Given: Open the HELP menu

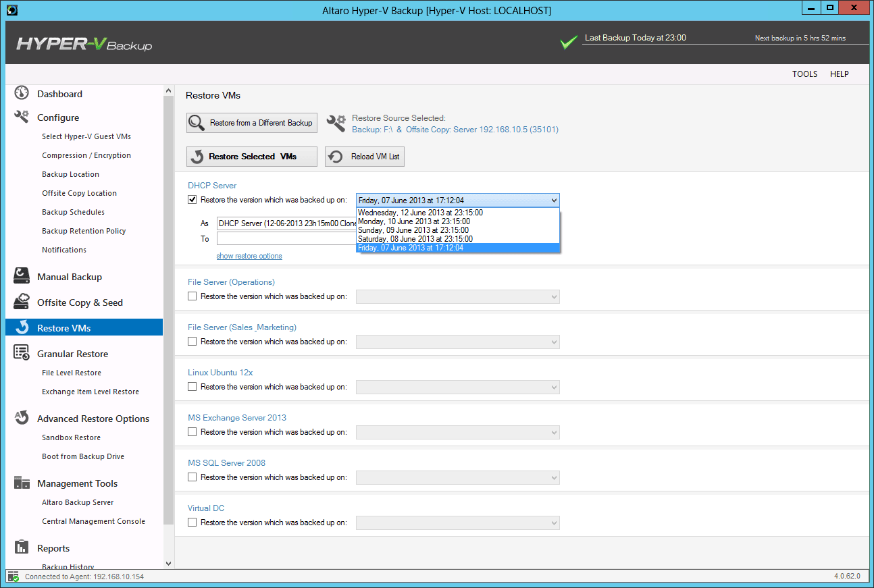Looking at the screenshot, I should (840, 74).
